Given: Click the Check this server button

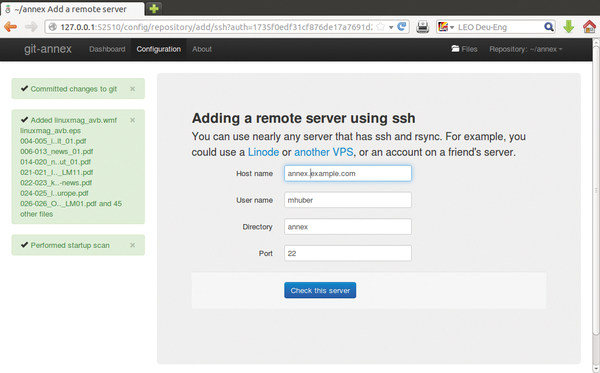Looking at the screenshot, I should [x=320, y=290].
